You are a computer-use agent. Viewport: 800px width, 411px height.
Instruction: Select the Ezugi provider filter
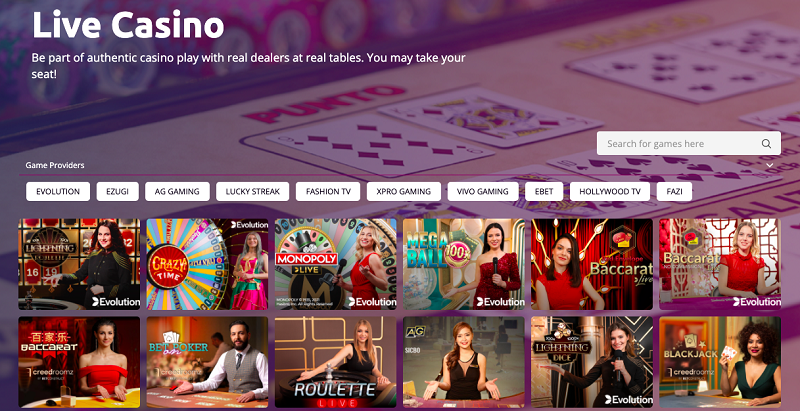[x=117, y=192]
